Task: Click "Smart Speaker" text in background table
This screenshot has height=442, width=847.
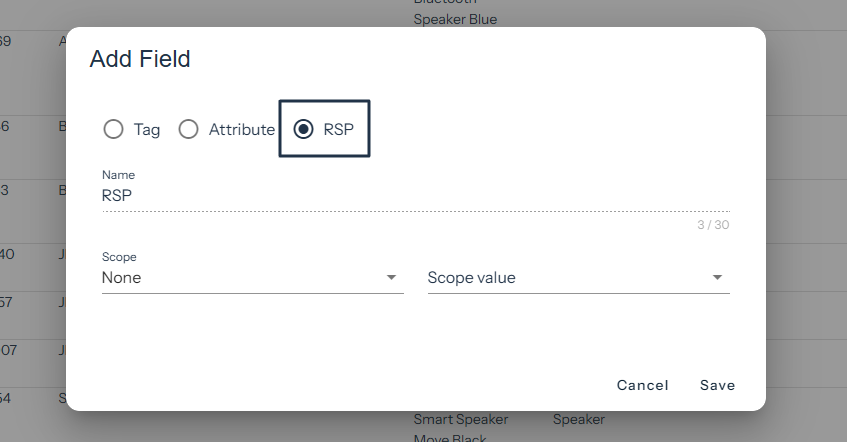Action: point(460,420)
